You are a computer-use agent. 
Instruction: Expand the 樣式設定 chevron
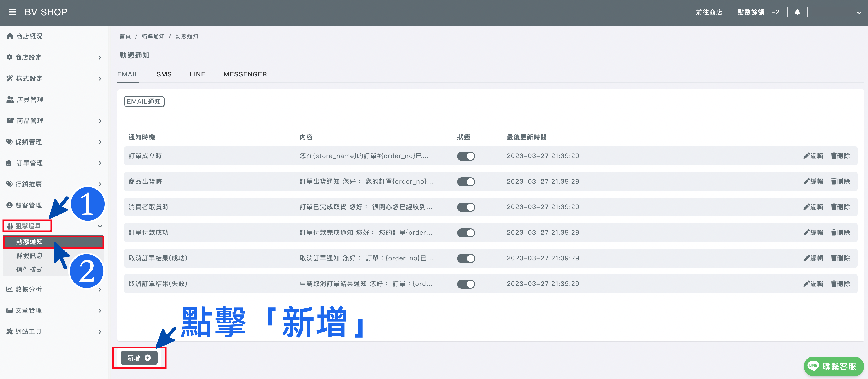[100, 79]
